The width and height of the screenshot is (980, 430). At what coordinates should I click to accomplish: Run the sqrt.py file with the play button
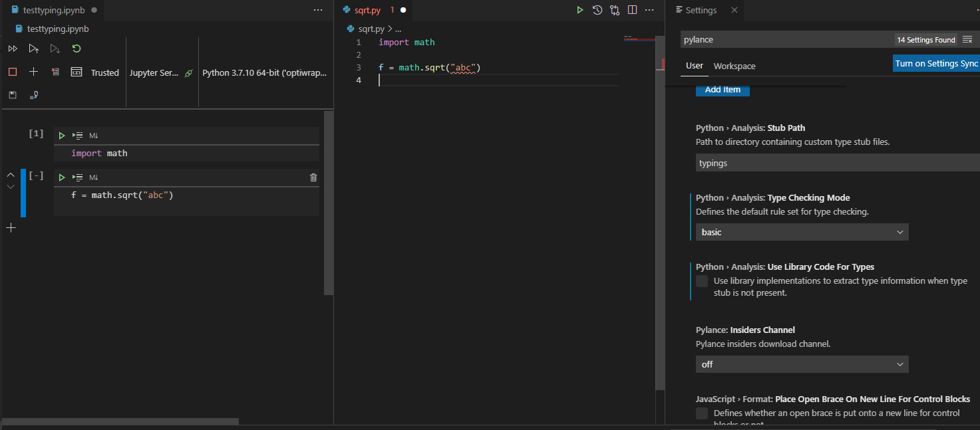[579, 10]
